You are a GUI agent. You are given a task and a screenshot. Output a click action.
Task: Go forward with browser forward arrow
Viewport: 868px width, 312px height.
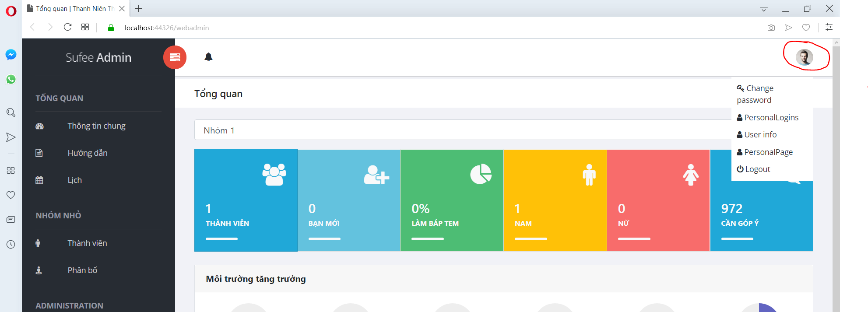[x=50, y=27]
